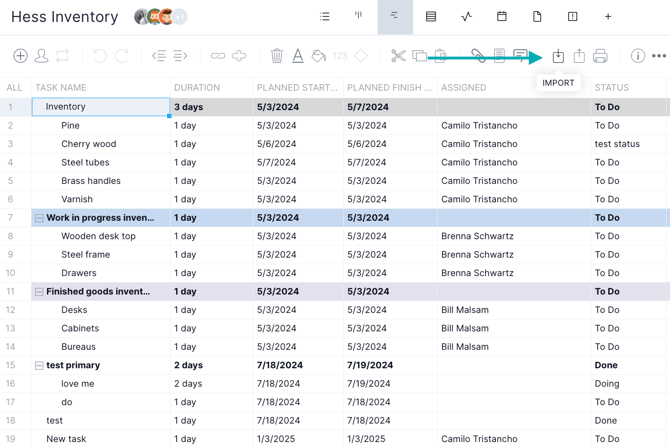Collapse the Work in progress inventory group

click(39, 218)
